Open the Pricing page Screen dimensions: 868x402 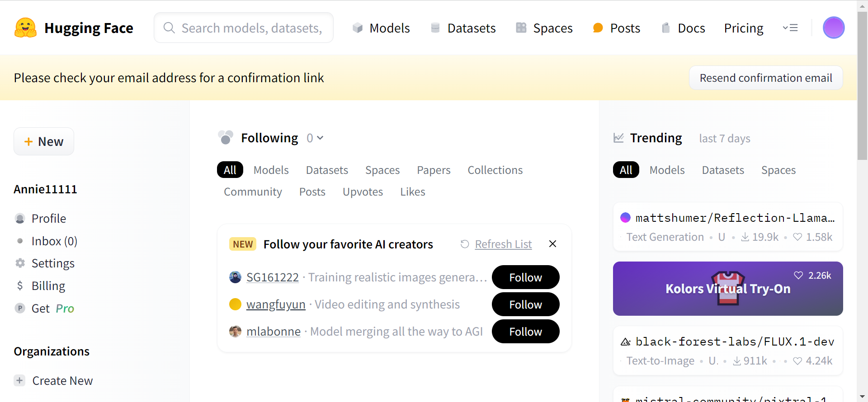pos(744,28)
